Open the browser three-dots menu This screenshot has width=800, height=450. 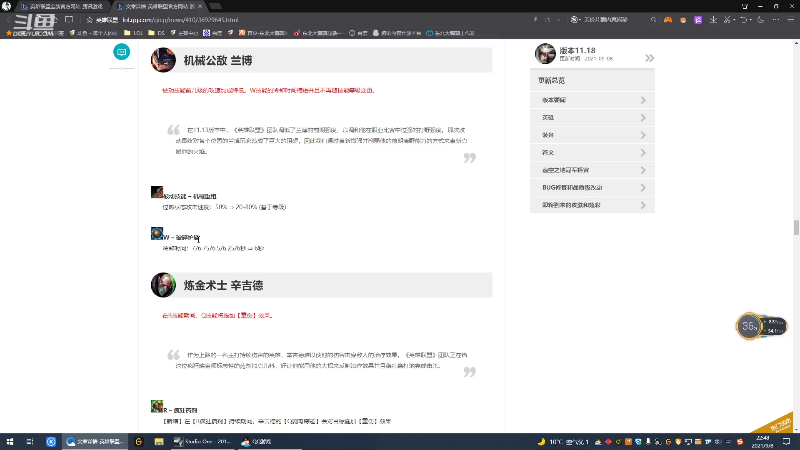(x=776, y=20)
